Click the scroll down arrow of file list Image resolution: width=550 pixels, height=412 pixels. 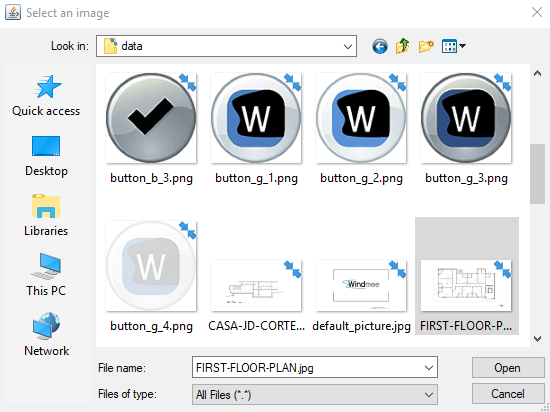[537, 338]
